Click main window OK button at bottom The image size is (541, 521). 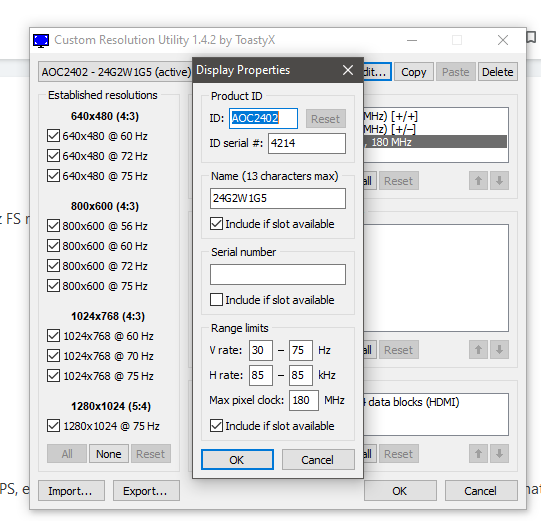[x=400, y=491]
